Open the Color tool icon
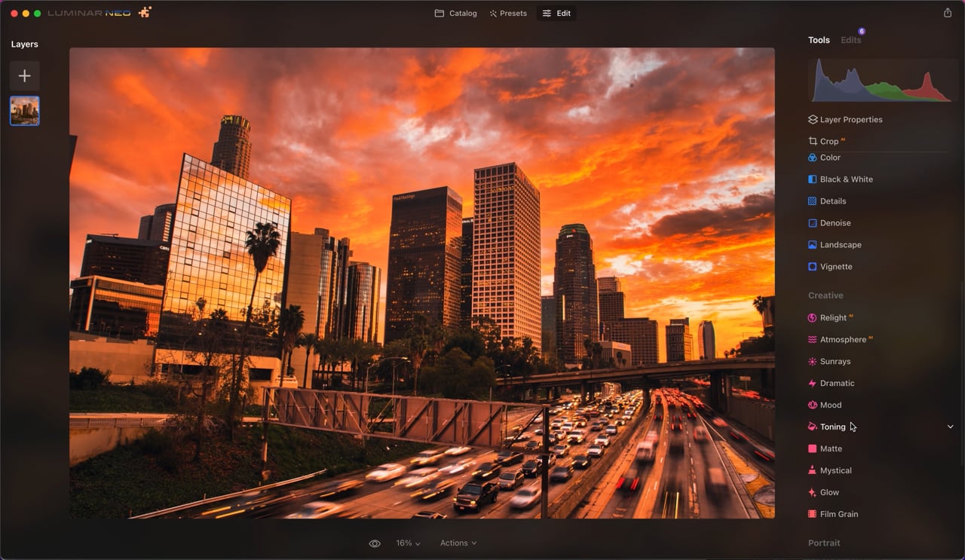The height and width of the screenshot is (560, 965). coord(812,158)
